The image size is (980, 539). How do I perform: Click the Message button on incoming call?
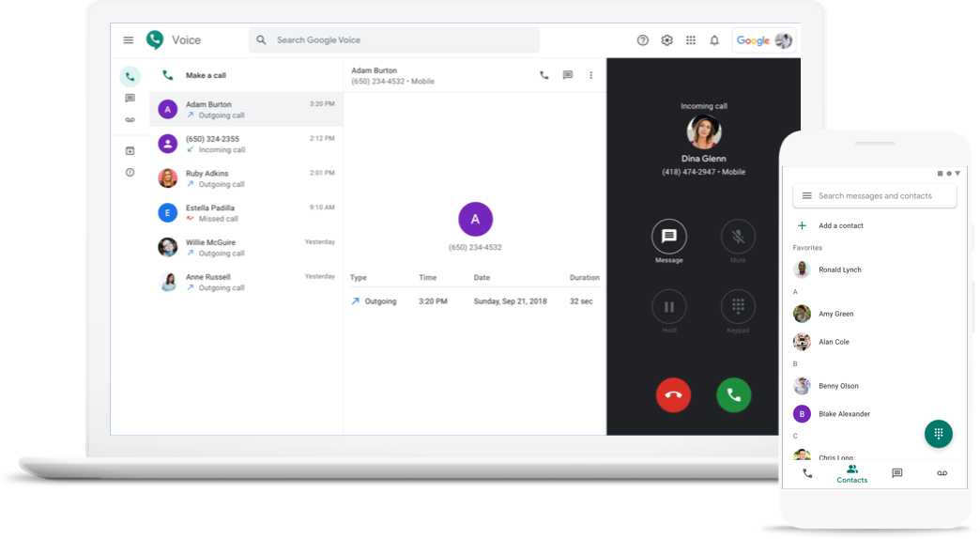[668, 237]
